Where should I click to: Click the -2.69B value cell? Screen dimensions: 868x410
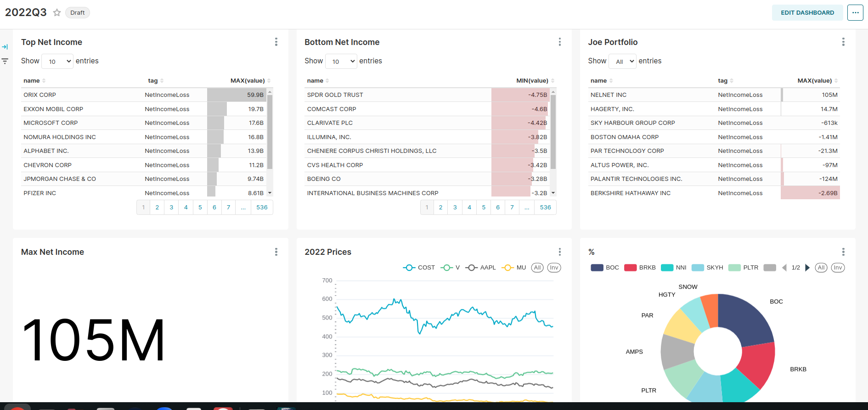[x=811, y=193]
